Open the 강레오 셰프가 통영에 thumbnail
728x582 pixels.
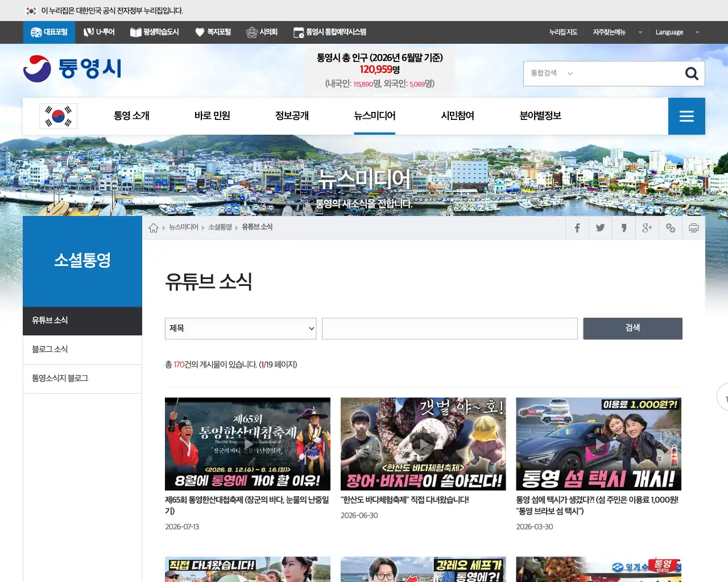[423, 569]
